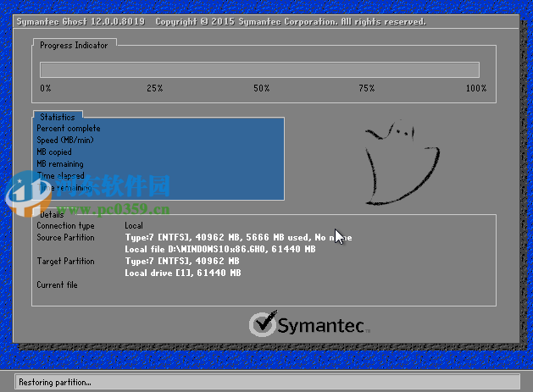
Task: Click the 'Local drive [1], 61440 MB' line
Action: 182,273
